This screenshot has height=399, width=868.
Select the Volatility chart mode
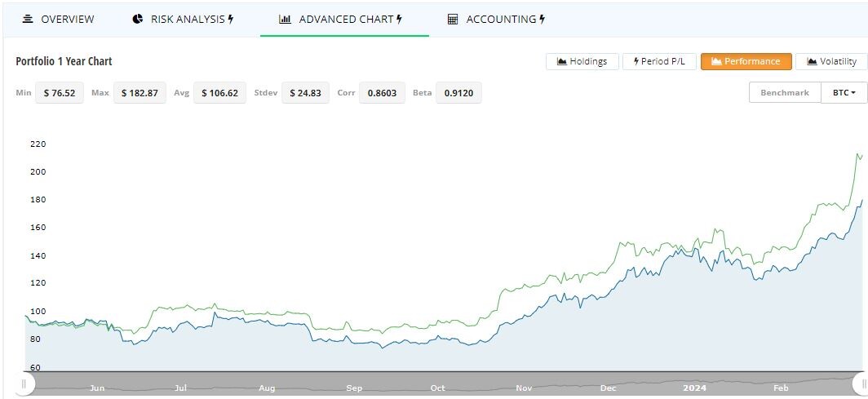pyautogui.click(x=831, y=61)
